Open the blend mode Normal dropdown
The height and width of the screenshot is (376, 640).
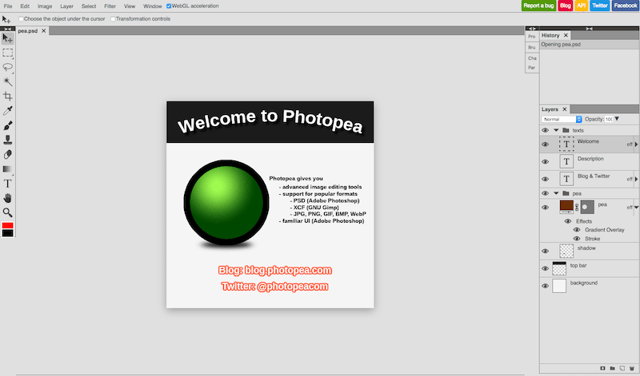(562, 119)
